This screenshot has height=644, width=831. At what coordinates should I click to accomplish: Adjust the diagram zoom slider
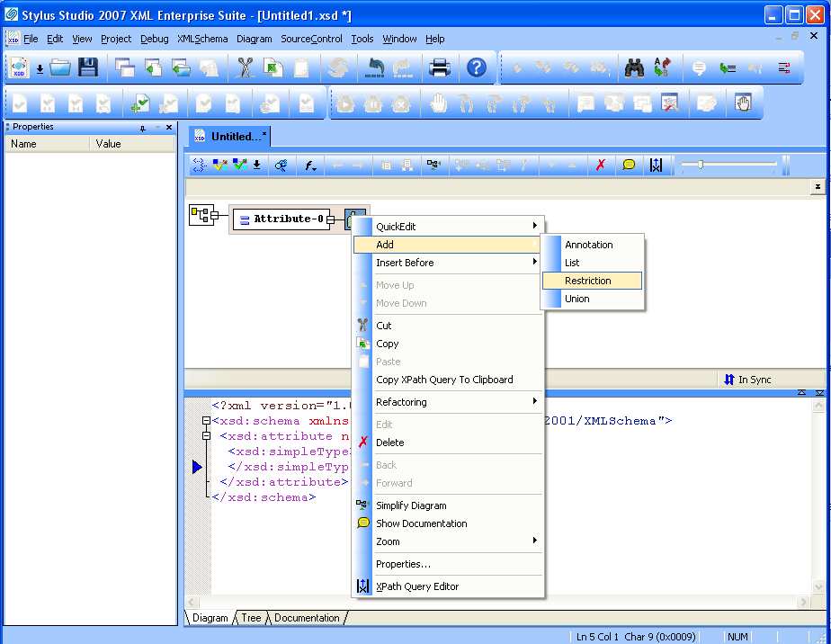point(700,164)
